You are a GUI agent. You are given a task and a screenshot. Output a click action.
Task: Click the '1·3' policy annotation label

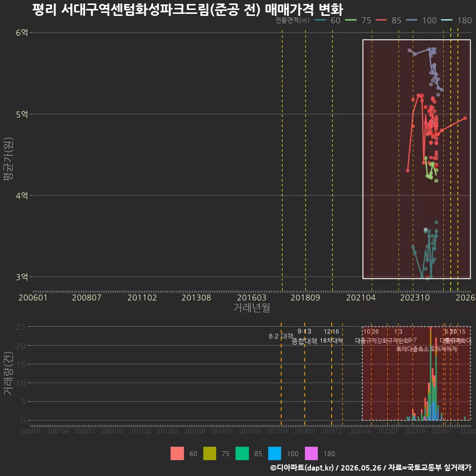tap(398, 332)
